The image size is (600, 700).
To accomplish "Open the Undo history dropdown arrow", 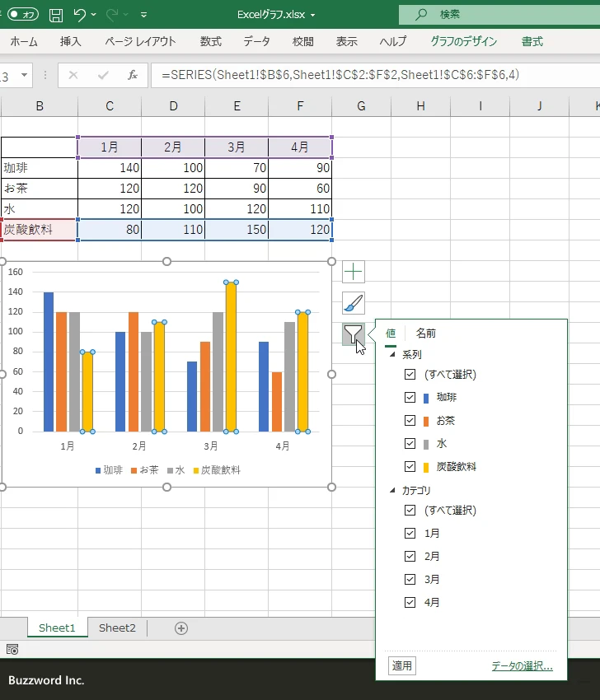I will coord(93,15).
